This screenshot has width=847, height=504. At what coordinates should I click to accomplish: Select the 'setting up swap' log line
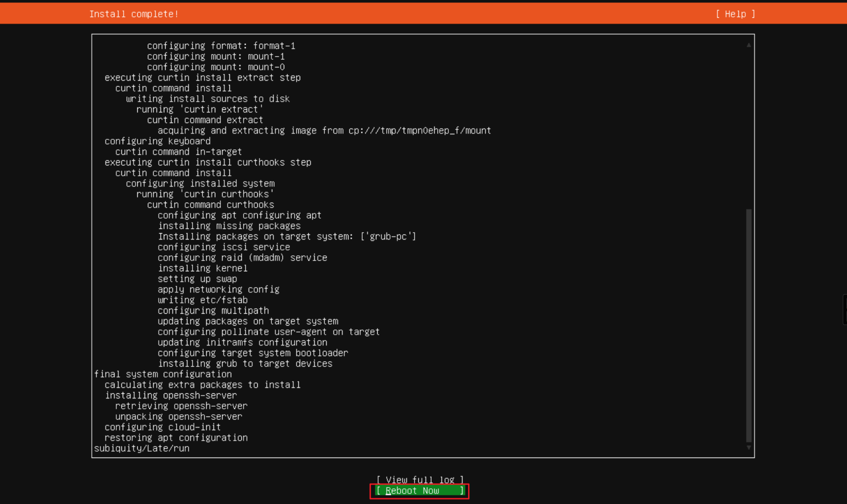coord(197,278)
